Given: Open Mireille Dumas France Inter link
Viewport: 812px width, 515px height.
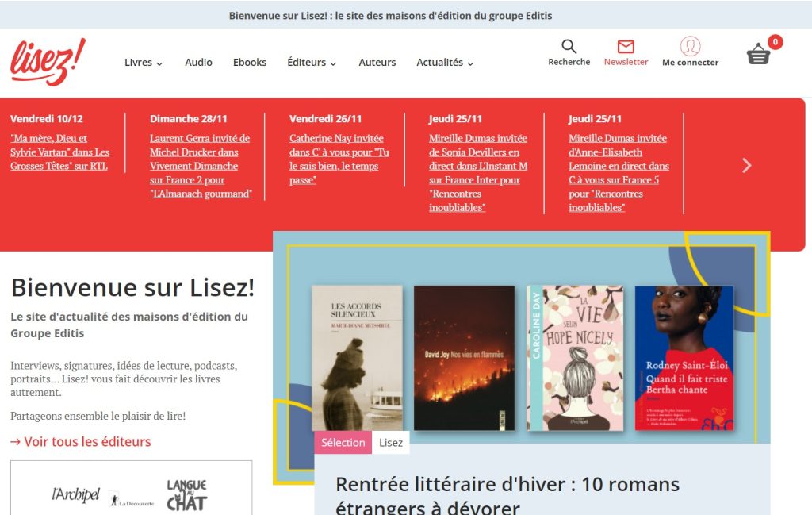Looking at the screenshot, I should click(x=478, y=173).
